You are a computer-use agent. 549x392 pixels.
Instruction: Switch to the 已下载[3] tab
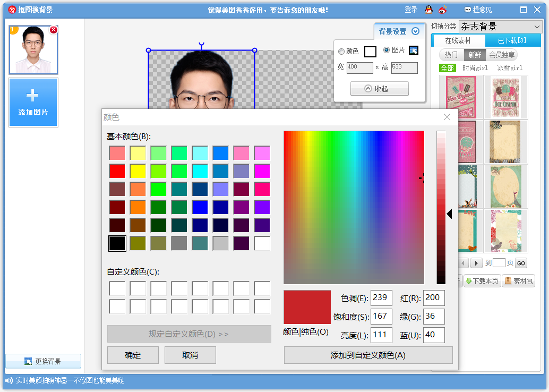tap(511, 41)
